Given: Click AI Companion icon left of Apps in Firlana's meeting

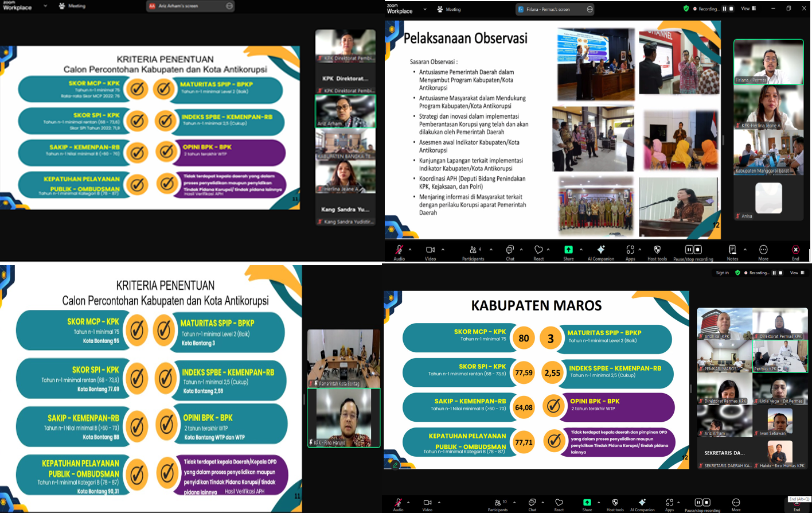Looking at the screenshot, I should (x=600, y=250).
